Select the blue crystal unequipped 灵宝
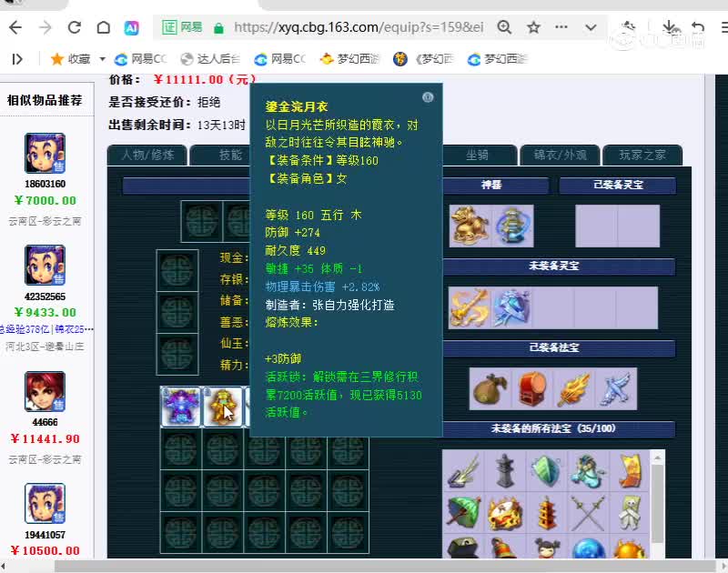 coord(511,308)
